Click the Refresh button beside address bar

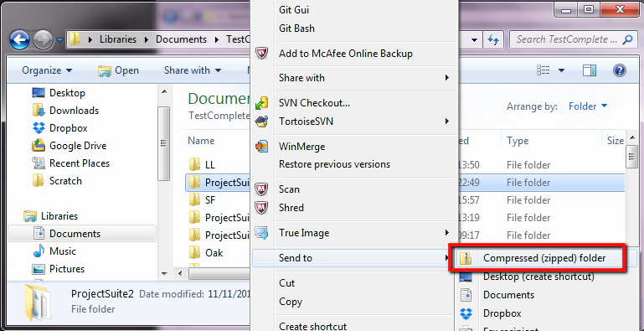tap(493, 40)
